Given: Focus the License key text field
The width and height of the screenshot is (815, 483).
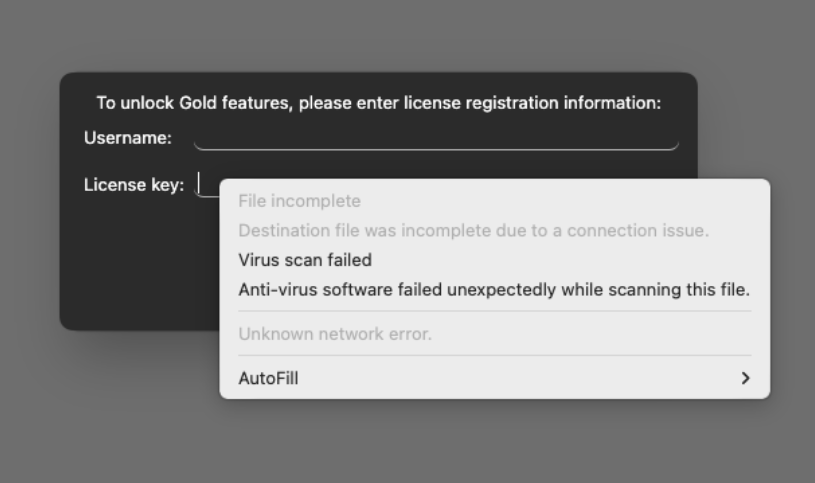Looking at the screenshot, I should coord(208,185).
